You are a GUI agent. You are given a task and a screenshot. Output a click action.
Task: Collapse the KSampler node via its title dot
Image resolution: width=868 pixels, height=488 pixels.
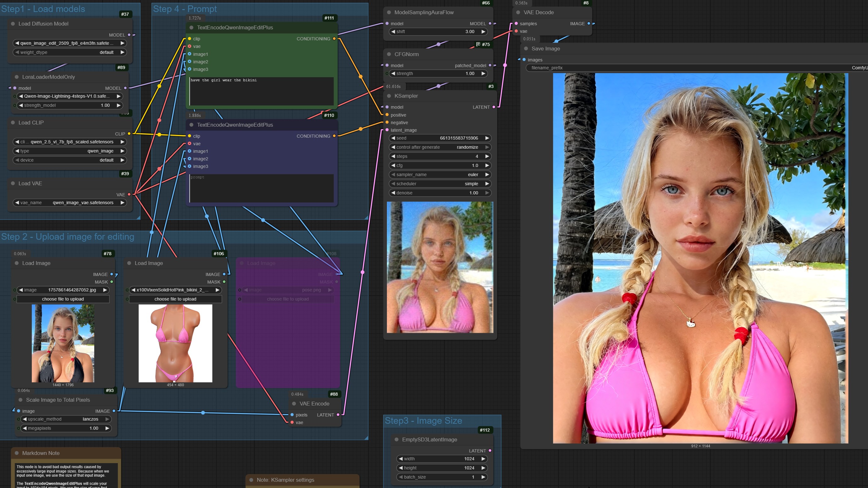point(389,96)
